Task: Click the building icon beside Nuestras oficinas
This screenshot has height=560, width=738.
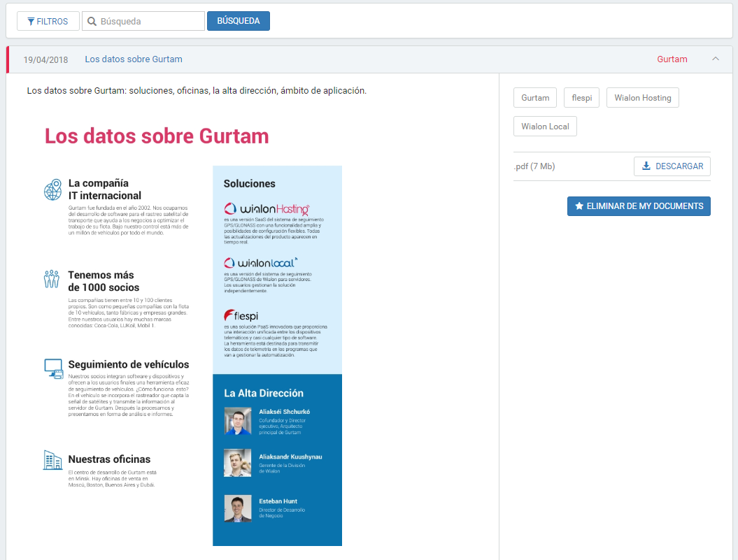Action: click(x=52, y=459)
